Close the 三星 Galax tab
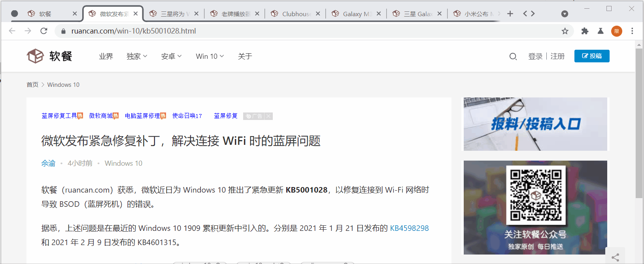This screenshot has height=264, width=644. point(440,14)
